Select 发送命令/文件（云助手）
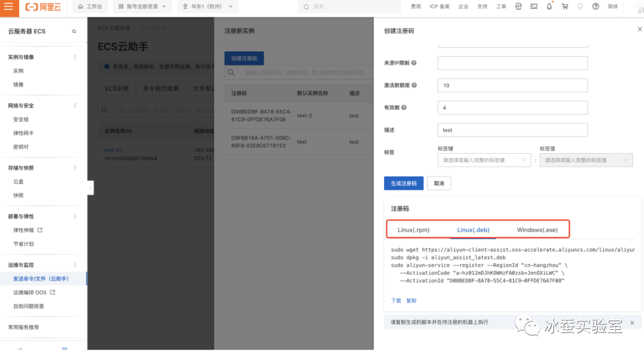This screenshot has height=355, width=644. pos(41,279)
